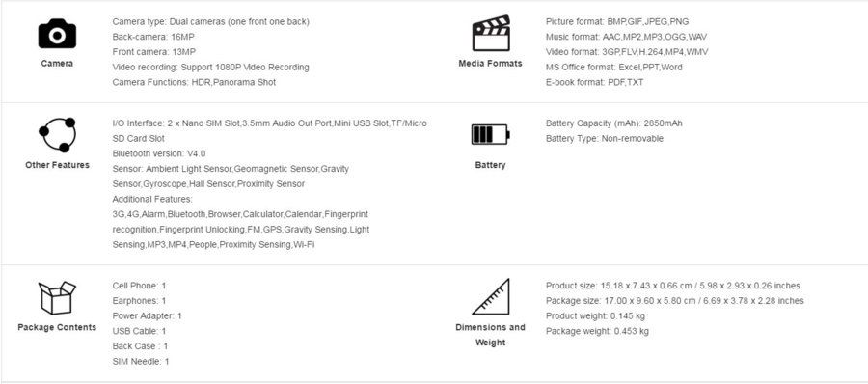Click the SIM Needle: 1 entry
This screenshot has width=868, height=384.
141,361
